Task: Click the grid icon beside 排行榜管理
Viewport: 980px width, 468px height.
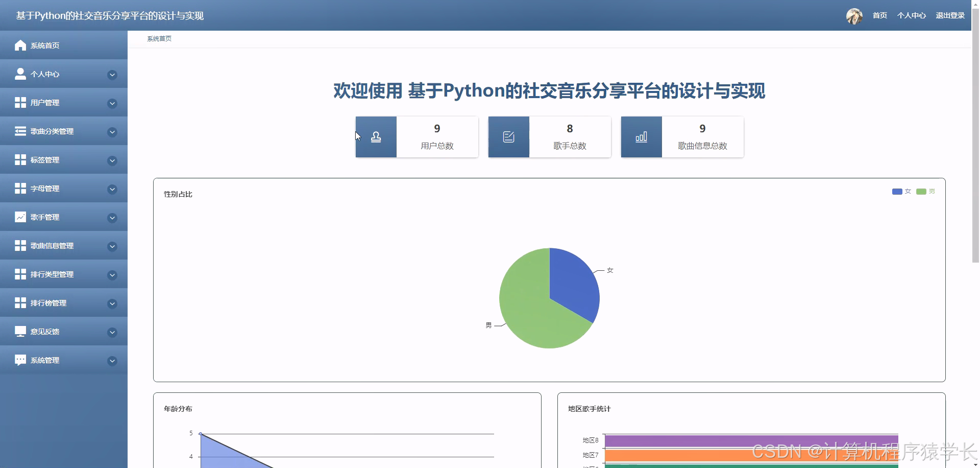Action: point(20,303)
